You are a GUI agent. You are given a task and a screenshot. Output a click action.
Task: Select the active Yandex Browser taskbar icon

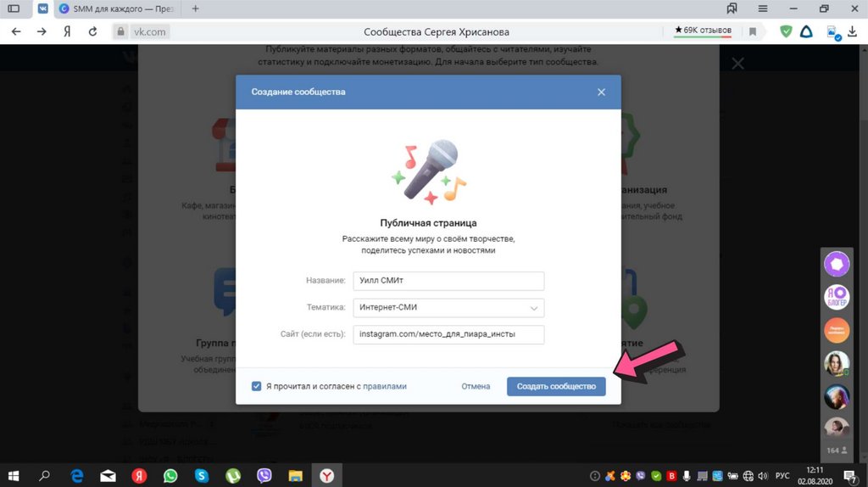(x=326, y=475)
